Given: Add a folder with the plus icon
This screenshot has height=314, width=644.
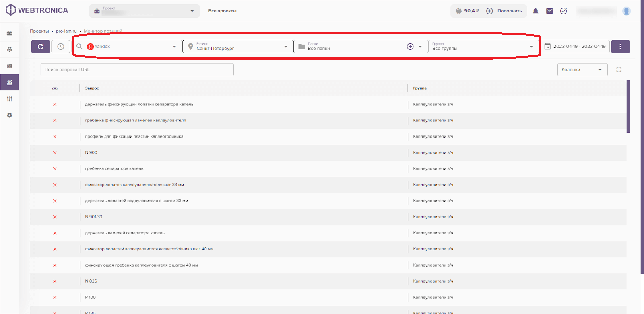Looking at the screenshot, I should [410, 47].
